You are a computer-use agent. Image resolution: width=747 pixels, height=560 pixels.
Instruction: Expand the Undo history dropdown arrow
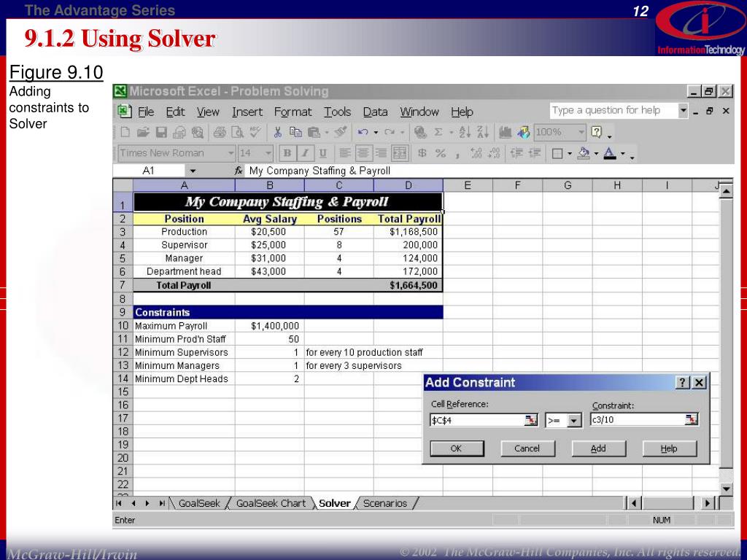tap(376, 133)
